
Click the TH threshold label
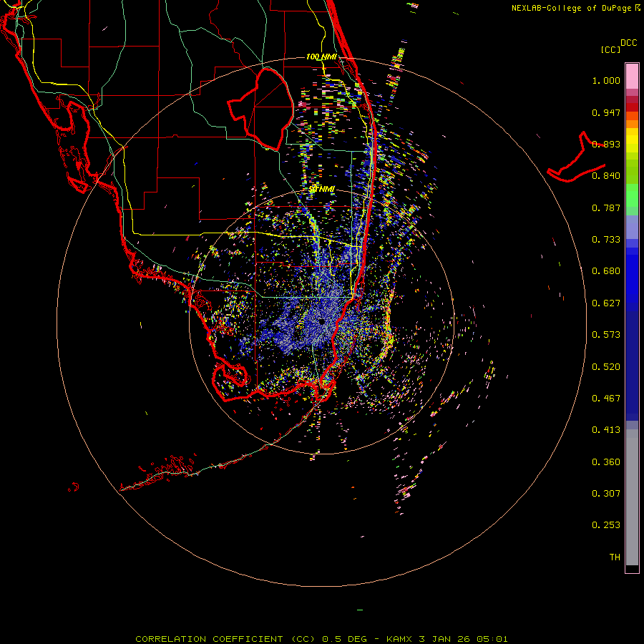click(x=615, y=557)
